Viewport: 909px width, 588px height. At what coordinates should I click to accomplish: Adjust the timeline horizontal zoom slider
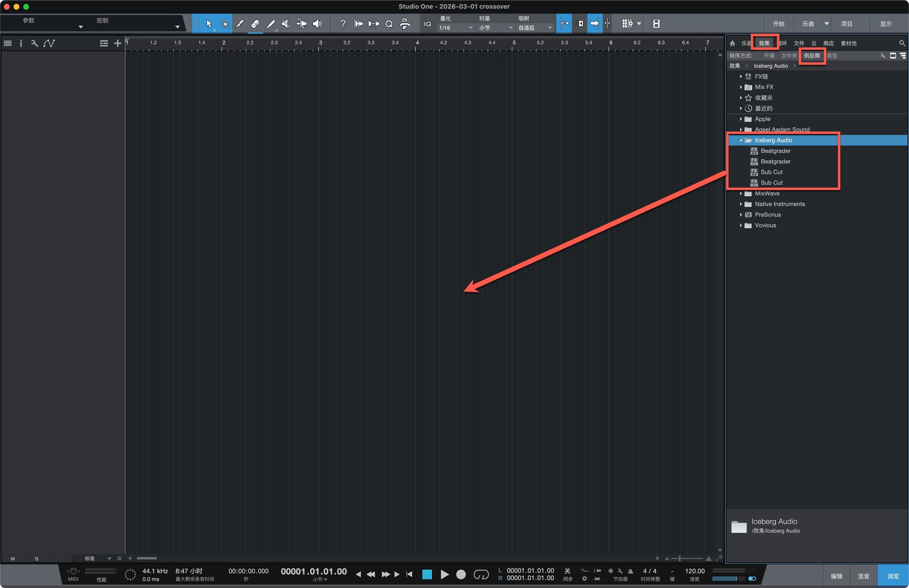pyautogui.click(x=680, y=558)
